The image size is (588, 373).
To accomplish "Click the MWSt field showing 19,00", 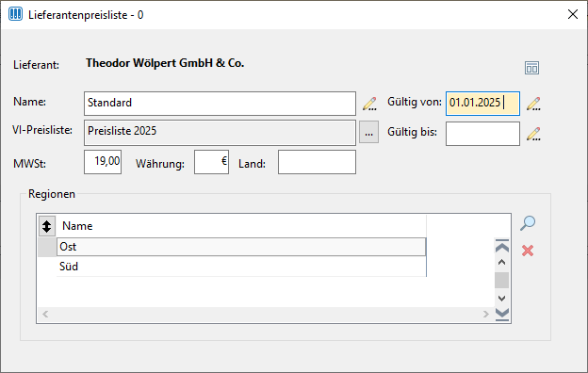I will 103,162.
